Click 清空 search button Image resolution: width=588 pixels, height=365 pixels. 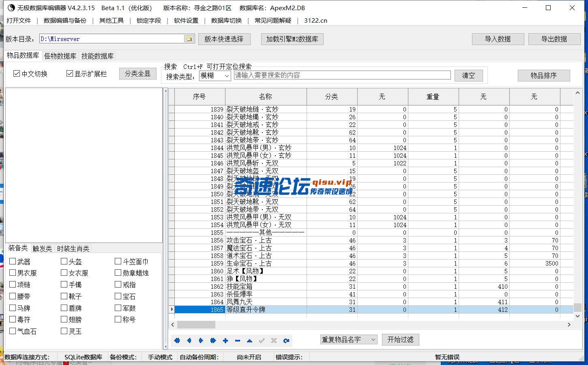coord(468,75)
